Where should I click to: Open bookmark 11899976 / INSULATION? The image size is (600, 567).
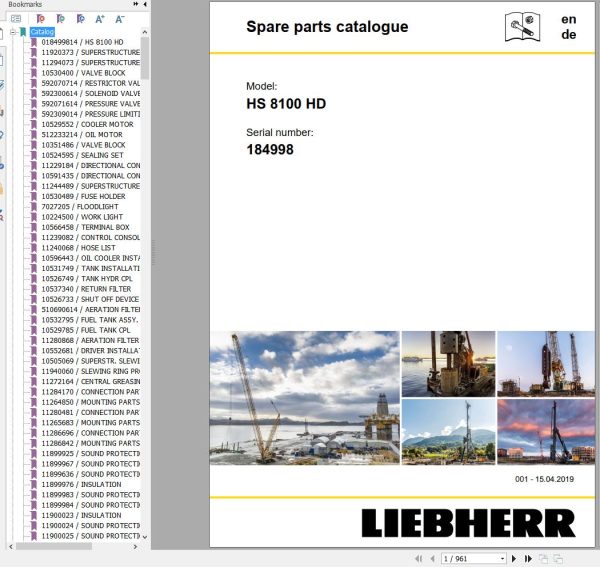[81, 485]
